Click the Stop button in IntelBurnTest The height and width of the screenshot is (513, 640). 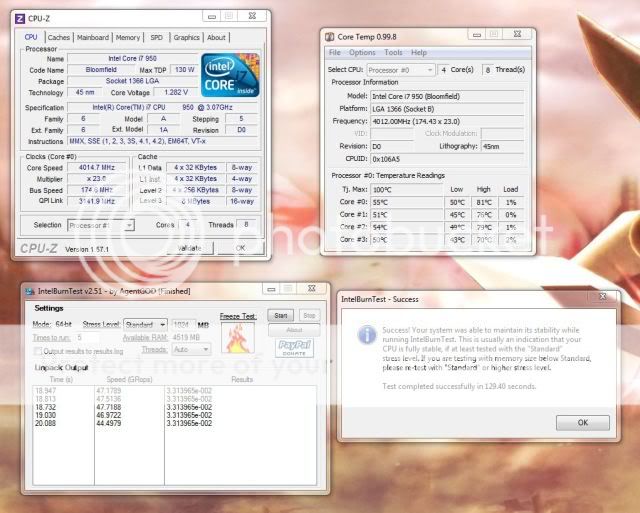click(309, 315)
